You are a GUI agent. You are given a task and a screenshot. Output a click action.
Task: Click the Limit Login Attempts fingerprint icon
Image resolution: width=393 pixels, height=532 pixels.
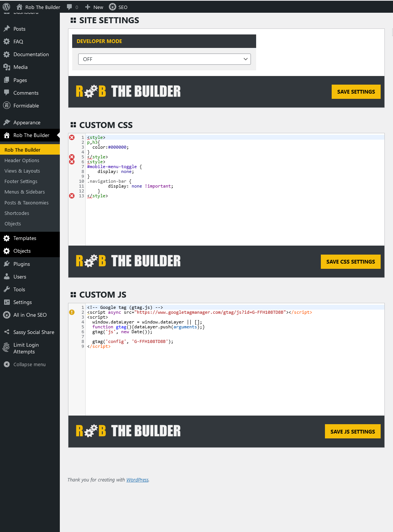coord(6,347)
